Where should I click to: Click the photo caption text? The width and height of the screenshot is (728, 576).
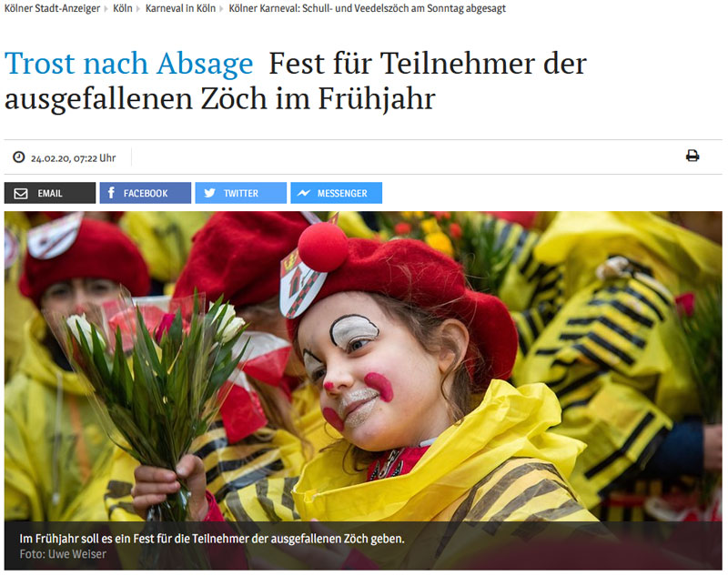tap(212, 539)
